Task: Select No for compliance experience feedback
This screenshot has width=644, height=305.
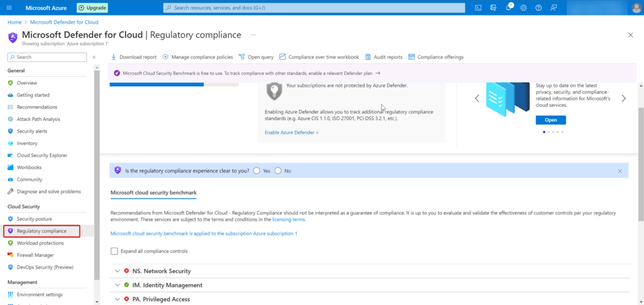Action: pos(278,171)
